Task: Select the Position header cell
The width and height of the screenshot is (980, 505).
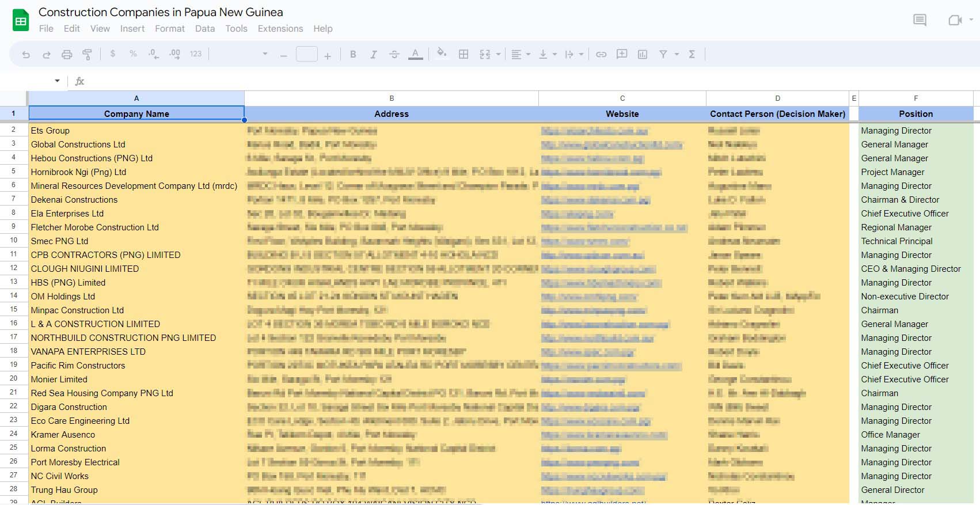Action: click(x=916, y=114)
